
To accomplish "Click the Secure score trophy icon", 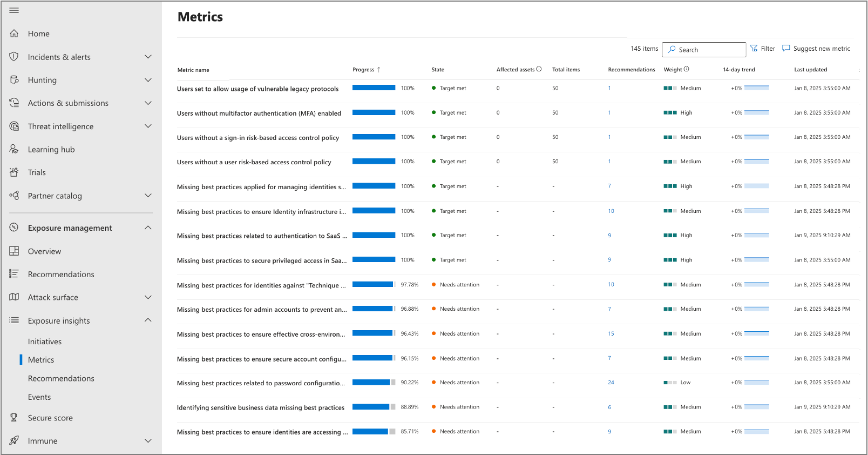I will tap(14, 418).
